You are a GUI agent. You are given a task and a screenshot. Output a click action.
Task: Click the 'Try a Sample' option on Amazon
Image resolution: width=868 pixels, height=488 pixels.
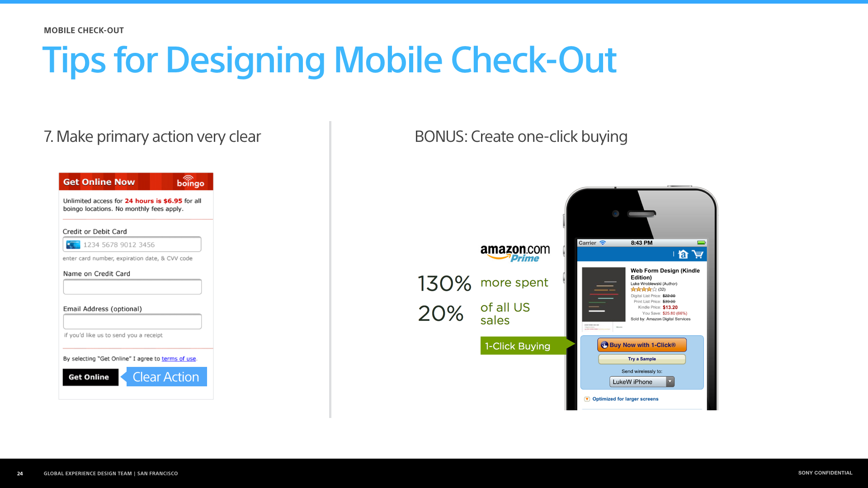pos(642,358)
